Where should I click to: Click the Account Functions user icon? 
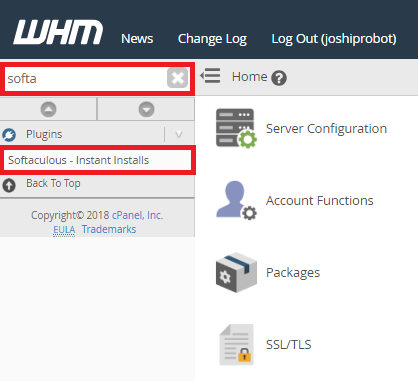click(236, 200)
